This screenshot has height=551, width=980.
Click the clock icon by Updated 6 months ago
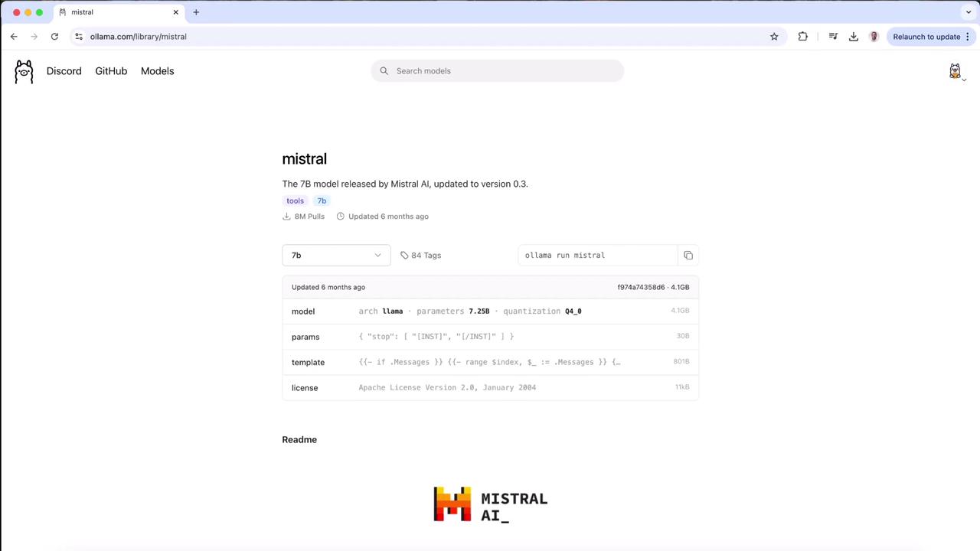[341, 217]
